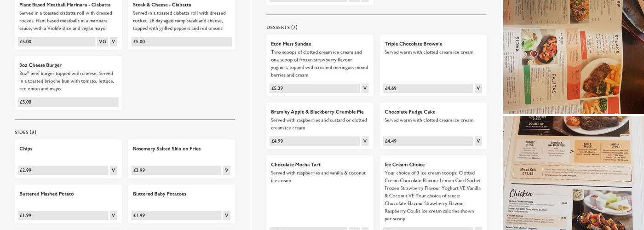The width and height of the screenshot is (644, 230).
Task: Click the V badge on Buttered Baby Potatoes
Action: 226,215
